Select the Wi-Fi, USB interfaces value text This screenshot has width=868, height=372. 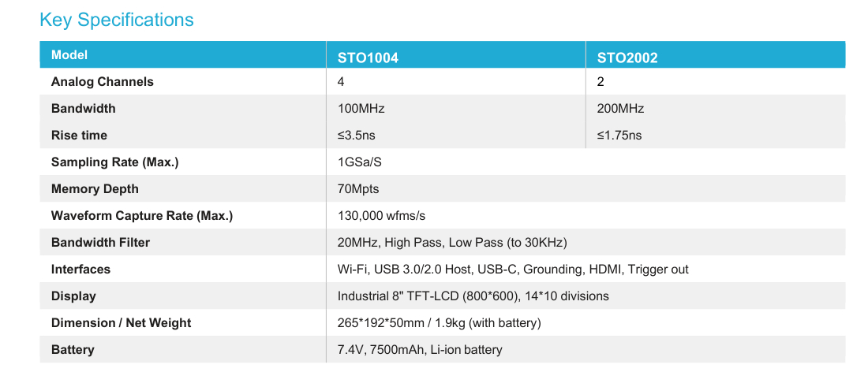pos(513,270)
